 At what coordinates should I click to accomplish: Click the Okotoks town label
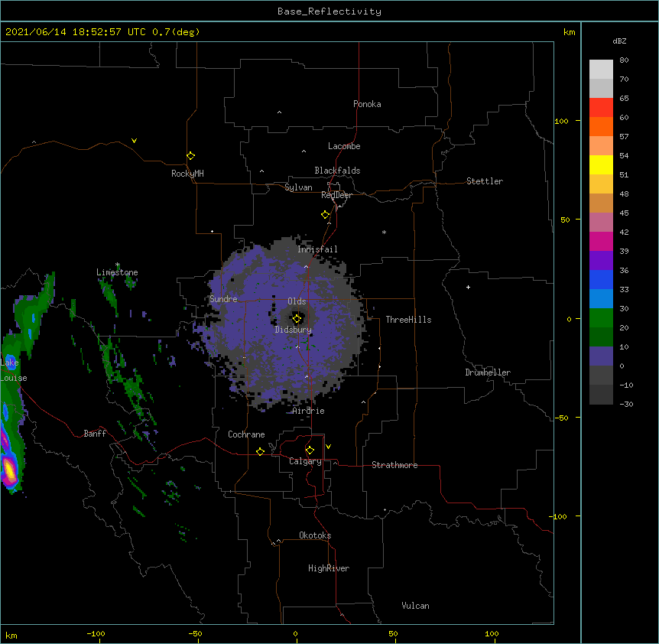click(x=315, y=535)
